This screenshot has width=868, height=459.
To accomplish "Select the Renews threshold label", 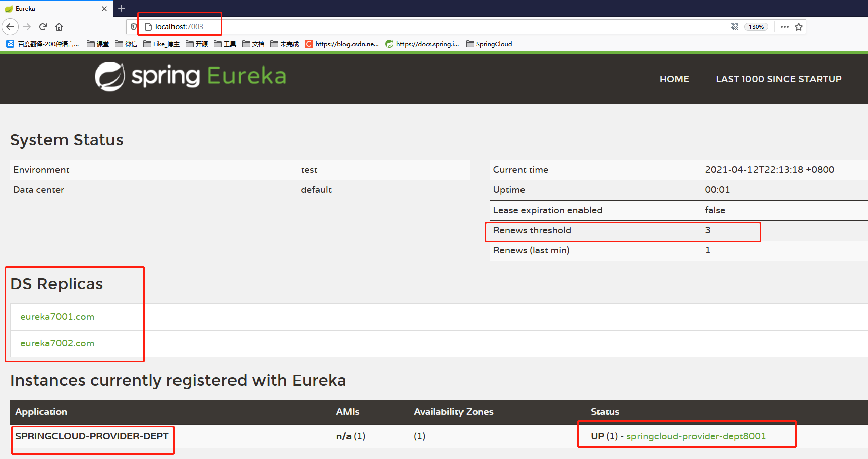I will (x=532, y=230).
